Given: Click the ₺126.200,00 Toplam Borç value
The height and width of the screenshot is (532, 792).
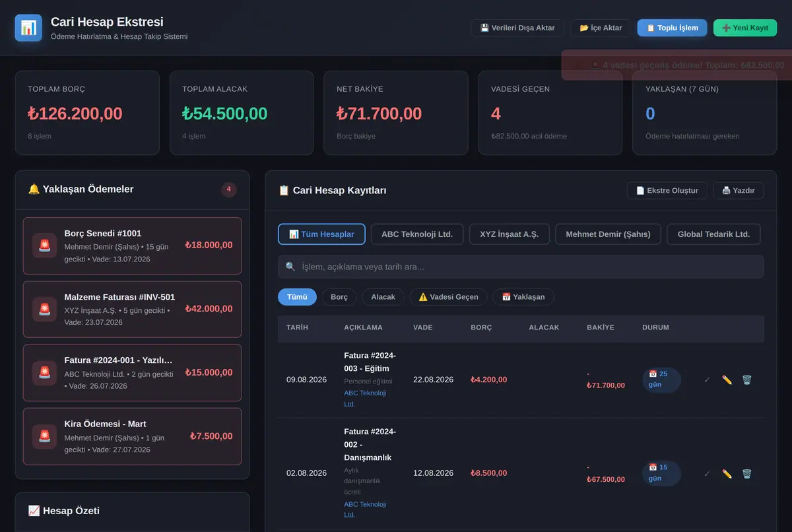Looking at the screenshot, I should (x=75, y=114).
